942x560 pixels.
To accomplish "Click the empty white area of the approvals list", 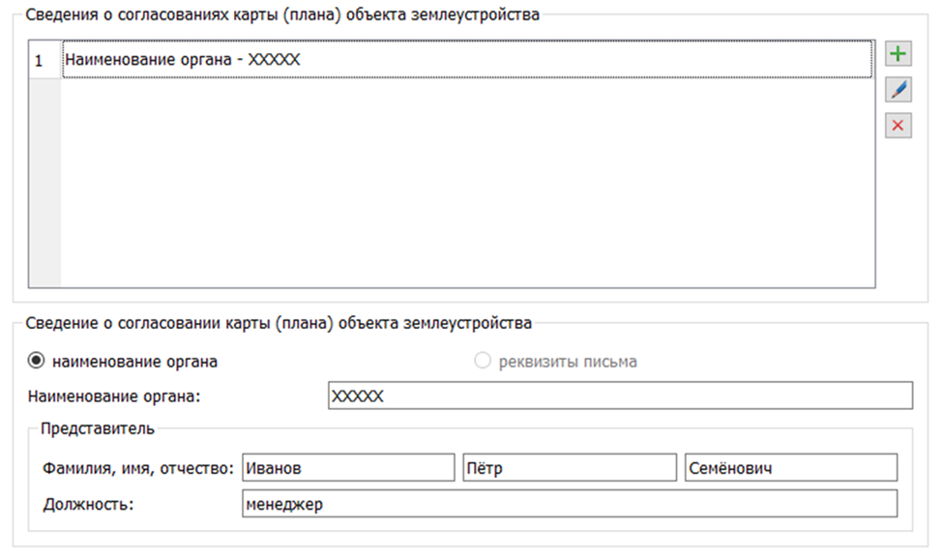I will [464, 184].
